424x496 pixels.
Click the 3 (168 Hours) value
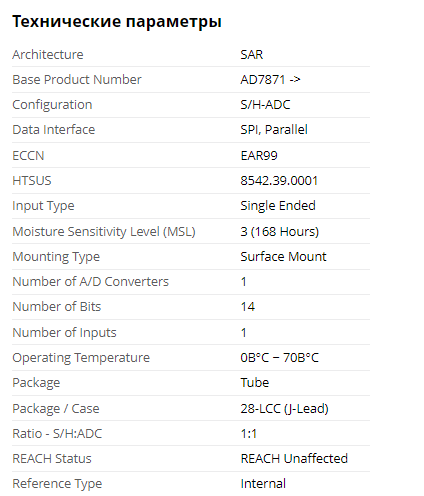click(x=280, y=232)
